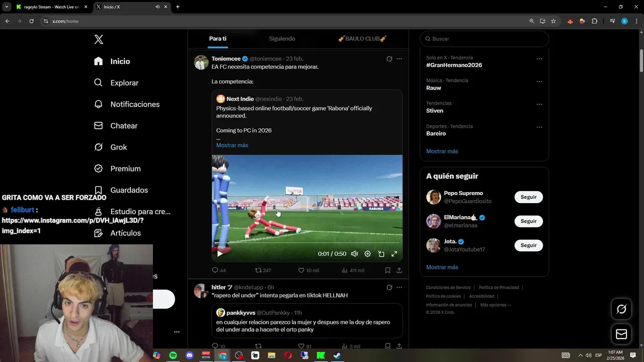Expand quoted post with Mostrar más

232,145
